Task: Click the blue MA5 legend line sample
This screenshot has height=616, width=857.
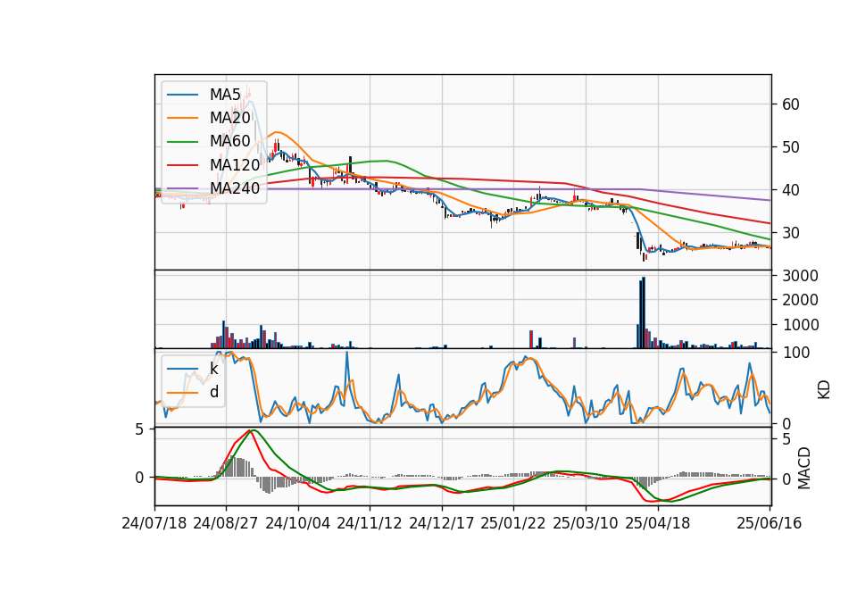Action: click(182, 96)
